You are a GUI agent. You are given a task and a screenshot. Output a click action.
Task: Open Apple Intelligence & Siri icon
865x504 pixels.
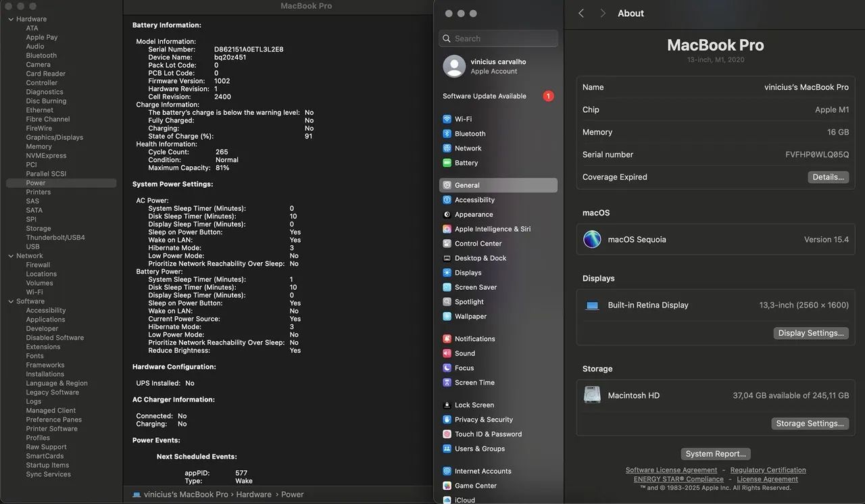point(447,229)
